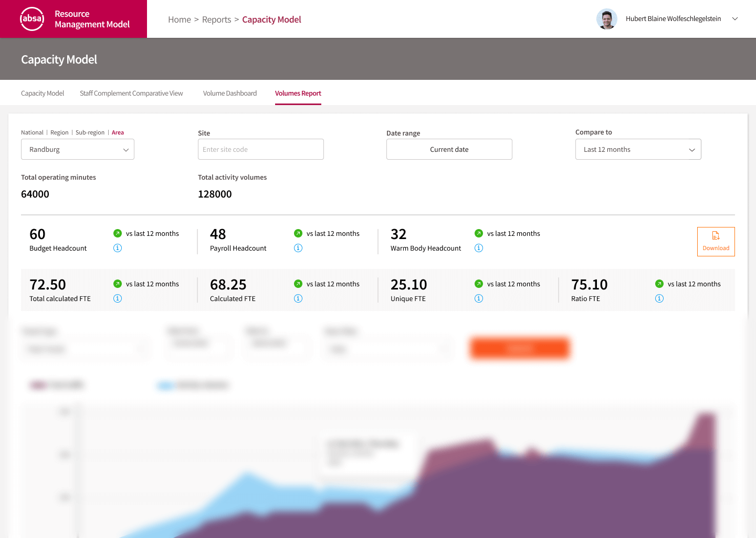
Task: Open user account menu chevron
Action: [735, 19]
